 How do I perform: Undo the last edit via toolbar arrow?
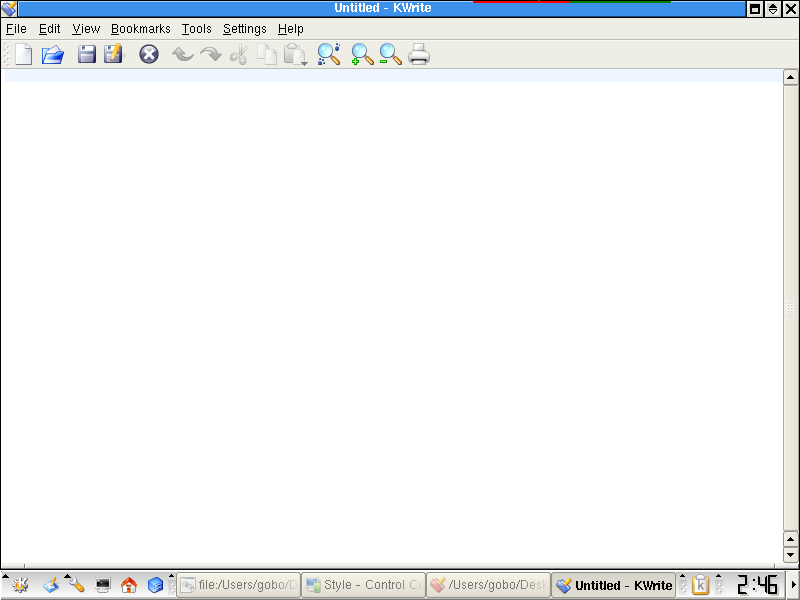click(x=183, y=54)
